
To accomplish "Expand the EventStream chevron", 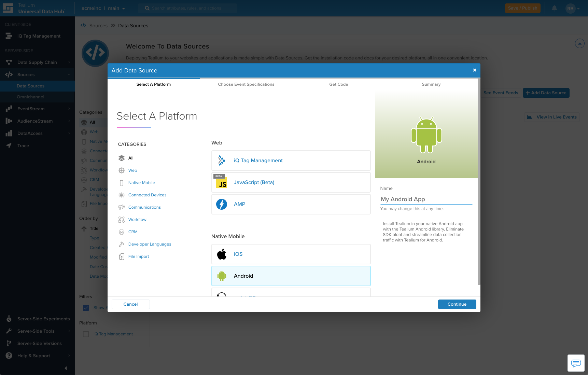I will coord(69,109).
